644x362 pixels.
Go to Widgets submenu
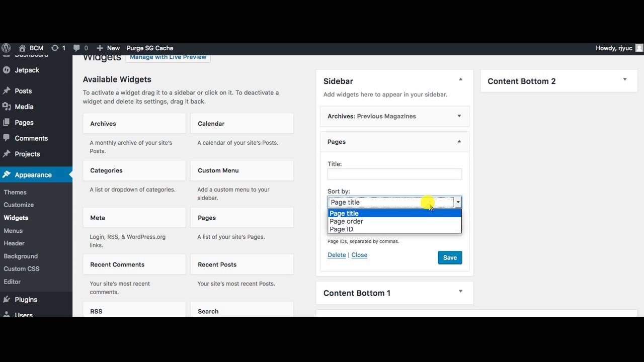pos(16,218)
